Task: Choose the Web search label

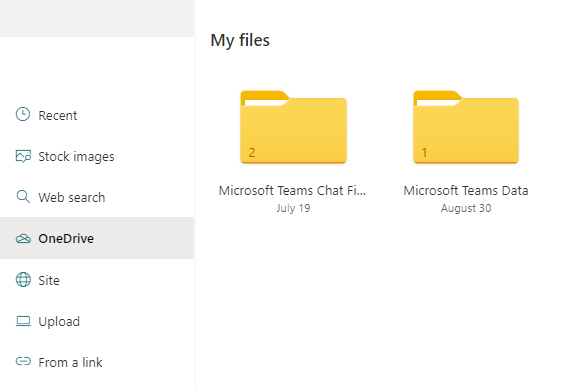Action: coord(72,198)
